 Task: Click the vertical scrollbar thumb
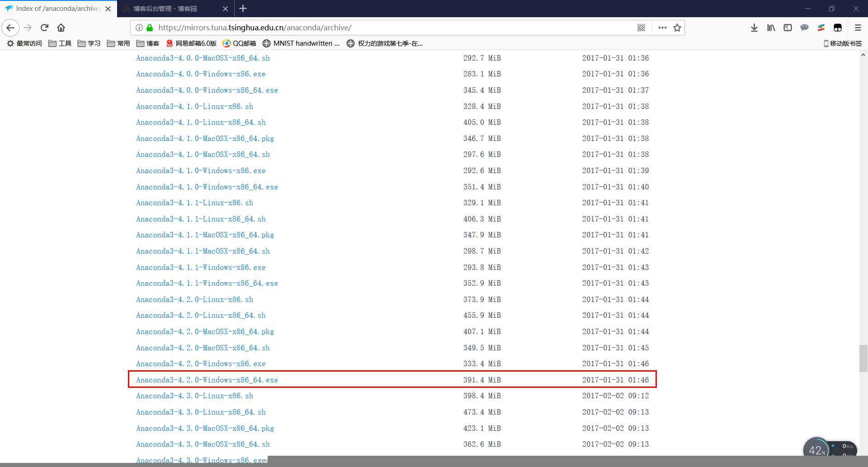(x=863, y=358)
